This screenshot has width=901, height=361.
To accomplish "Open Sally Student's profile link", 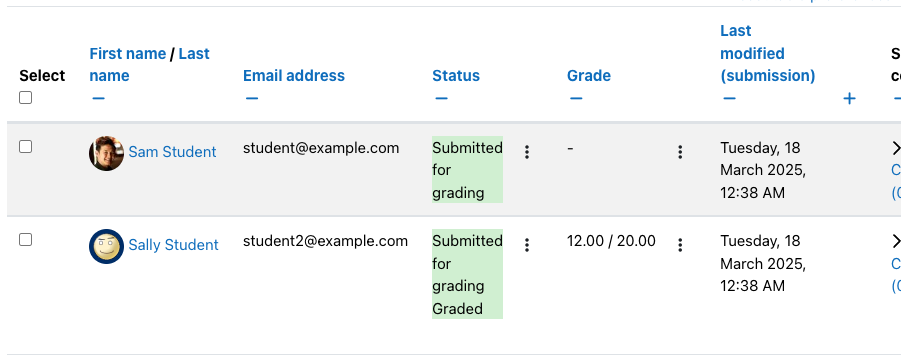I will tap(173, 245).
